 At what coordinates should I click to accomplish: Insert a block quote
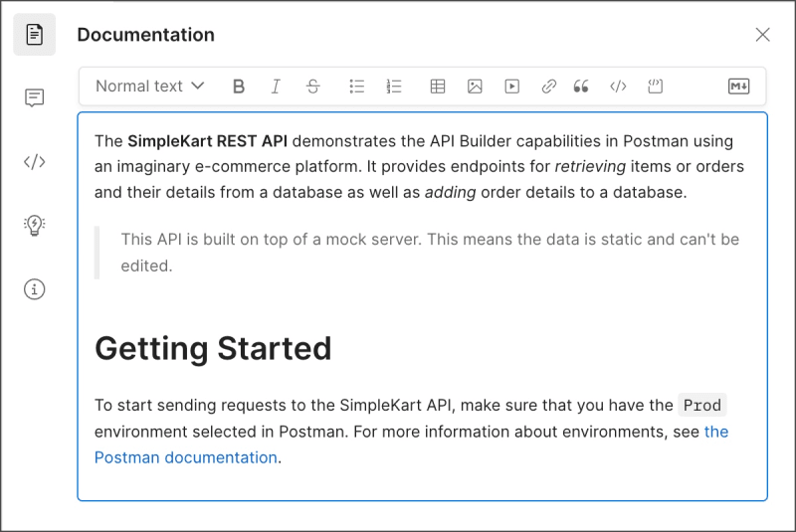point(581,87)
